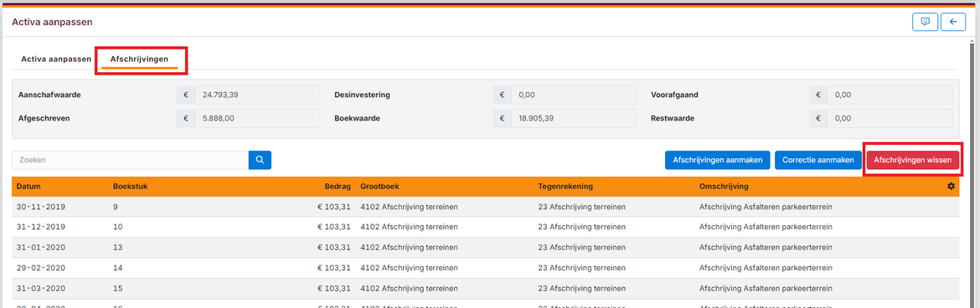Sort by the Datum column header
The image size is (980, 308).
tap(28, 186)
